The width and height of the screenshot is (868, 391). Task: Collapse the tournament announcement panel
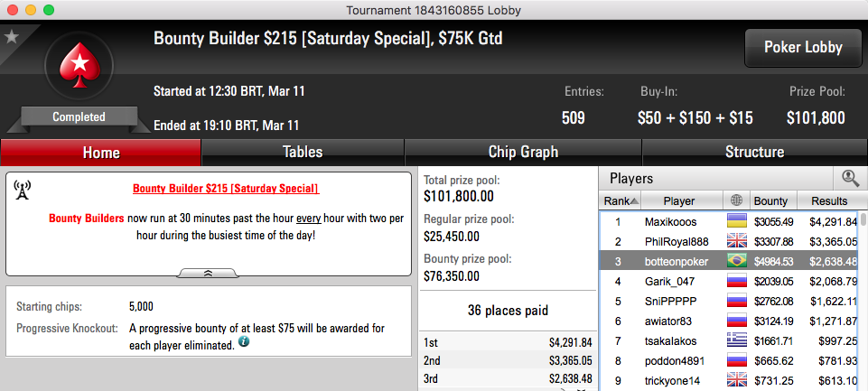(208, 273)
